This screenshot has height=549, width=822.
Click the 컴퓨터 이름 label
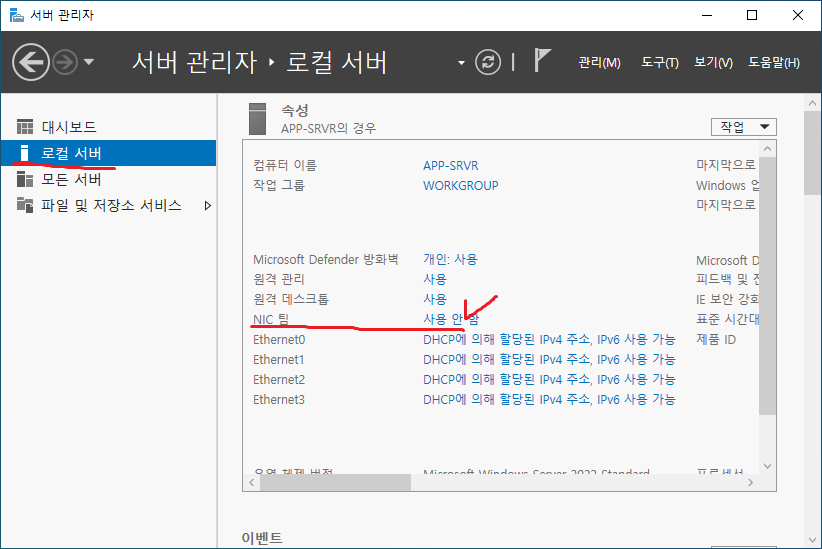(285, 166)
